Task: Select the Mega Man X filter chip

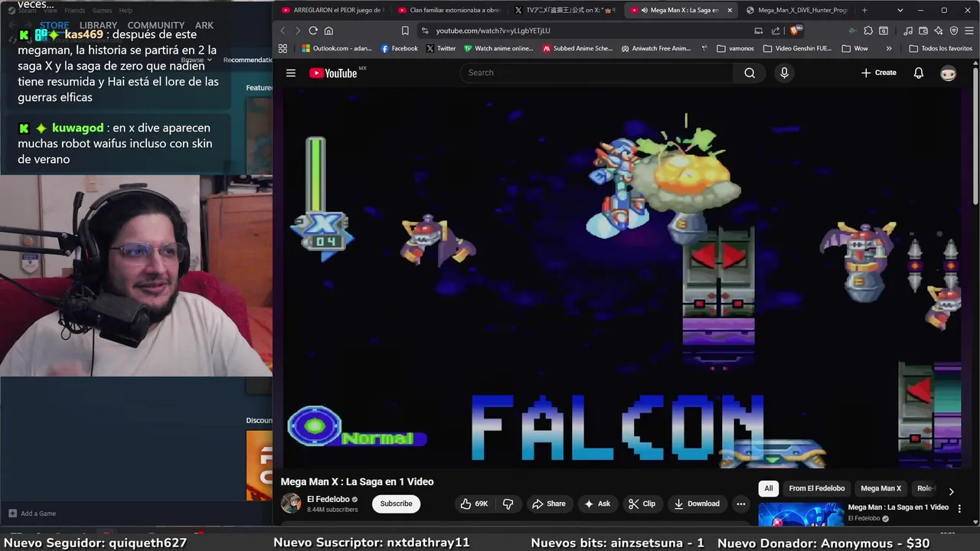Action: 880,488
